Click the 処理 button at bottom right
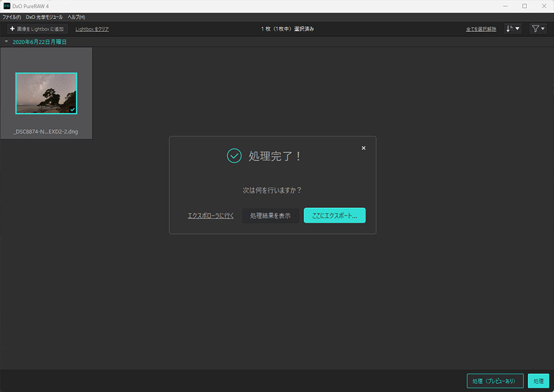 (539, 381)
